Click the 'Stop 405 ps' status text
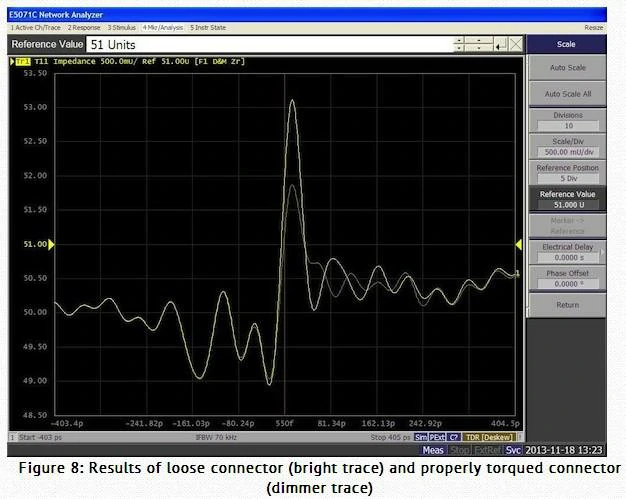The image size is (626, 499). [390, 437]
